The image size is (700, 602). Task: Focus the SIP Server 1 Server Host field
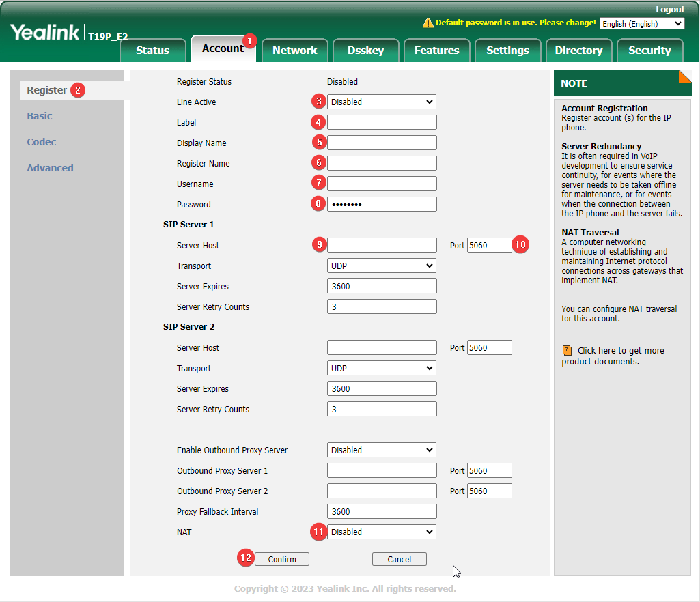pyautogui.click(x=381, y=245)
